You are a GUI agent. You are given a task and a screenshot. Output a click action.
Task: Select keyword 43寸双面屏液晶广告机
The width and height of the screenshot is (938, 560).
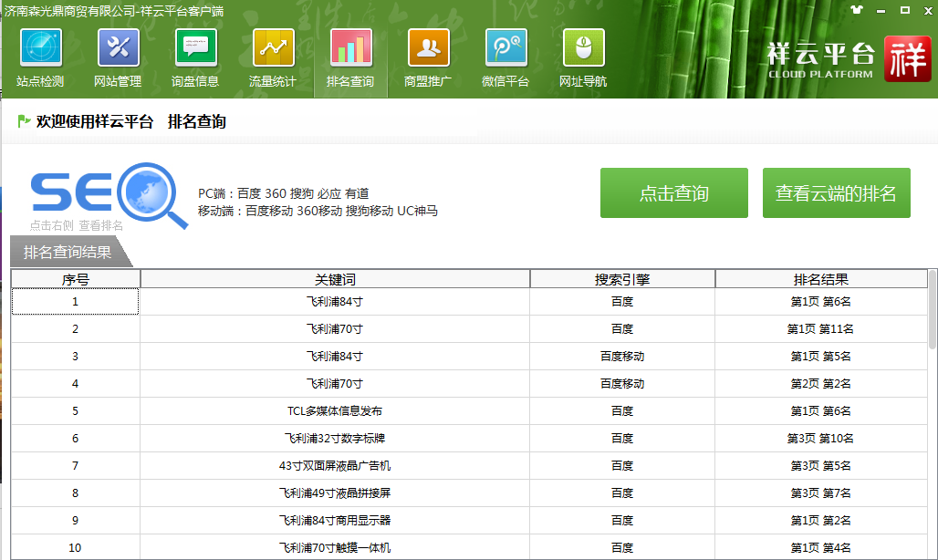point(335,466)
